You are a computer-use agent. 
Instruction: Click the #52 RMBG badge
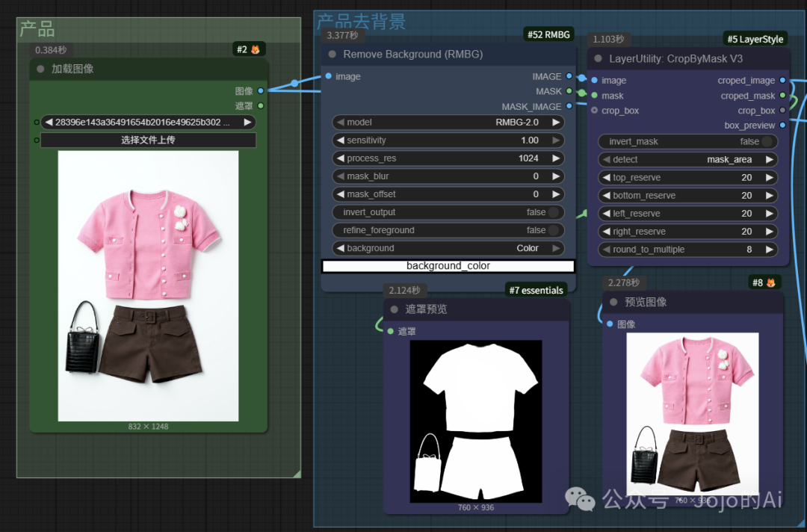(x=548, y=34)
